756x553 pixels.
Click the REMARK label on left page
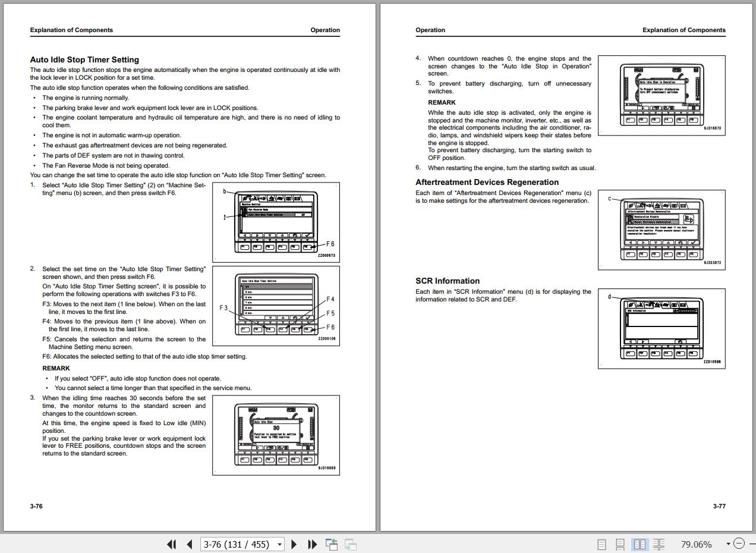coord(56,368)
